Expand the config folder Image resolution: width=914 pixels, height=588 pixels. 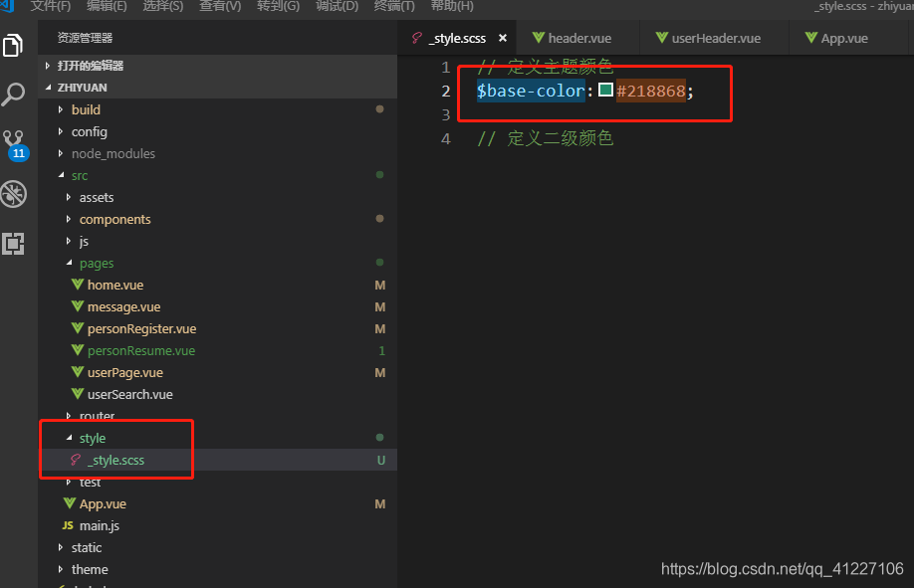61,131
